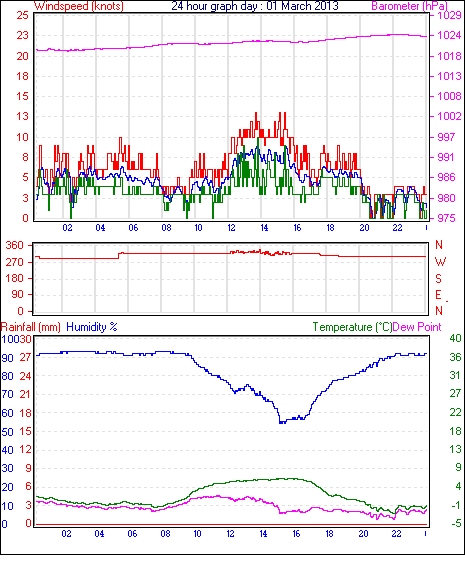Viewport: 465px width, 563px height.
Task: Click the S compass label on direction graph
Action: point(438,278)
